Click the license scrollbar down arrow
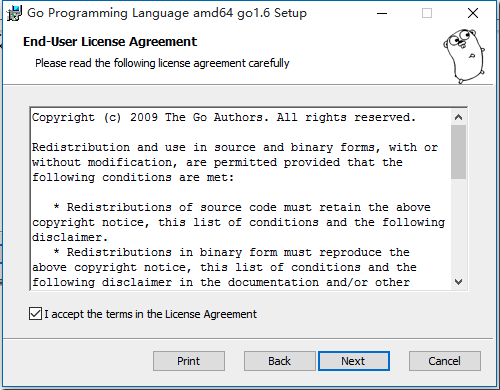The height and width of the screenshot is (390, 500). 458,282
